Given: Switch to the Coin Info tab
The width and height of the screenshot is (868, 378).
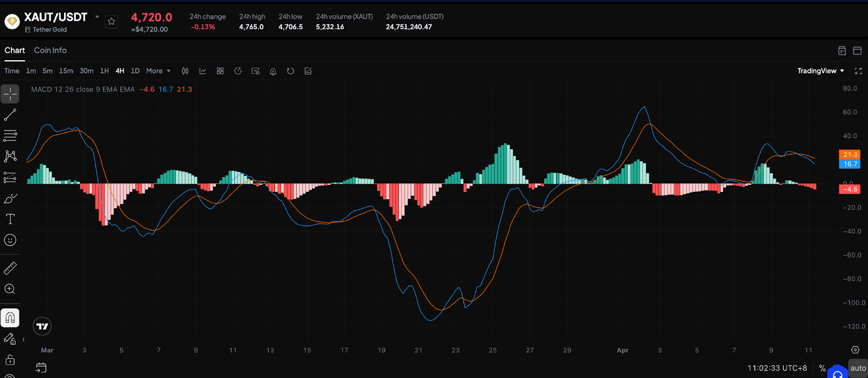Looking at the screenshot, I should (50, 50).
